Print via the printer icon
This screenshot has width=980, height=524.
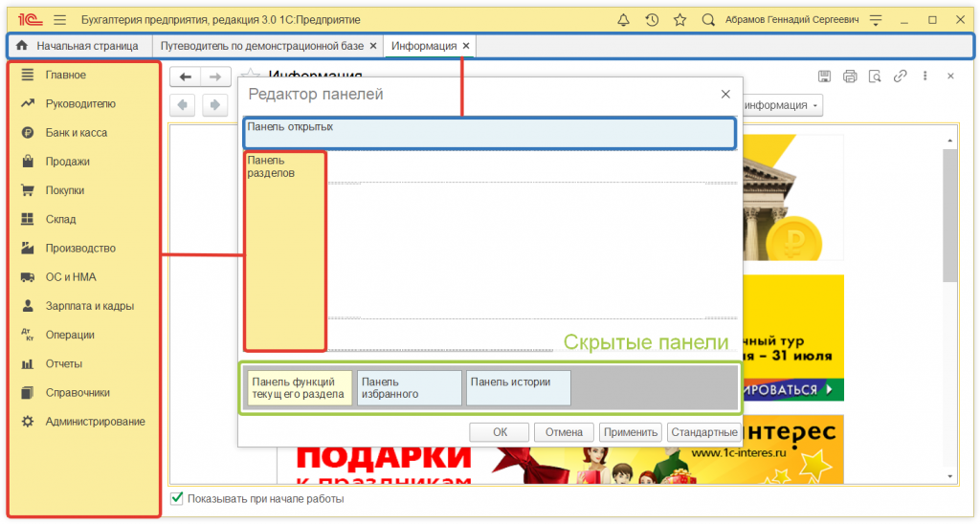tap(850, 76)
